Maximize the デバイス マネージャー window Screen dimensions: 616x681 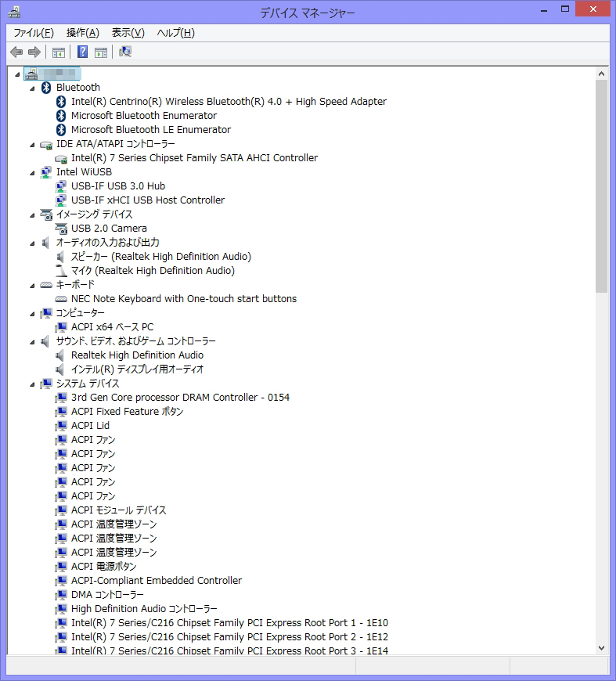coord(565,9)
